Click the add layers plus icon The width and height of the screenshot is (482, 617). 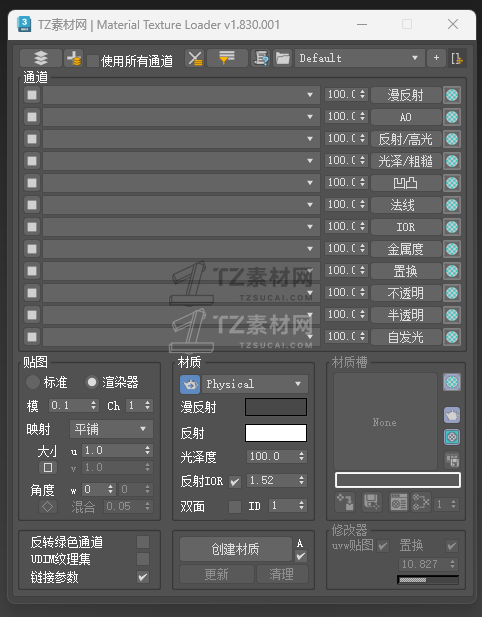click(74, 58)
